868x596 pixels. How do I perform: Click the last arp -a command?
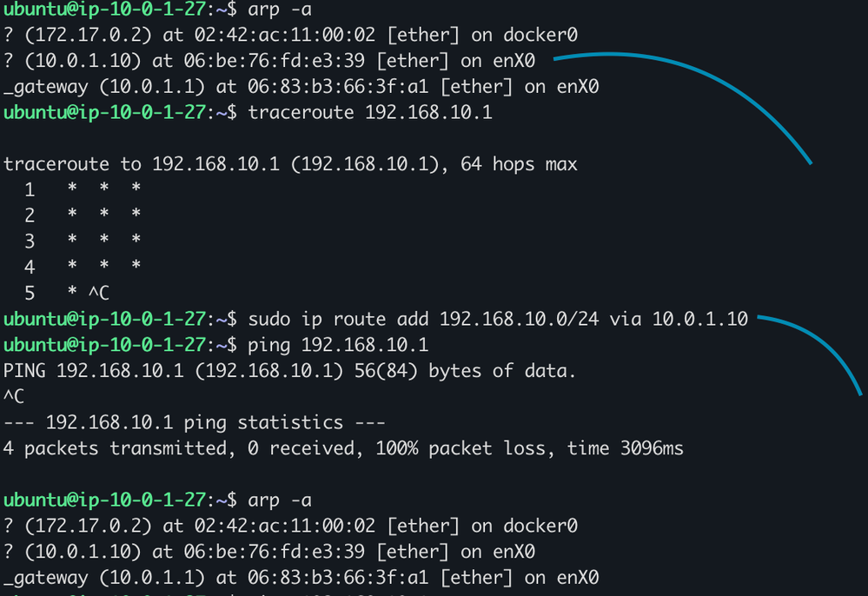coord(279,500)
